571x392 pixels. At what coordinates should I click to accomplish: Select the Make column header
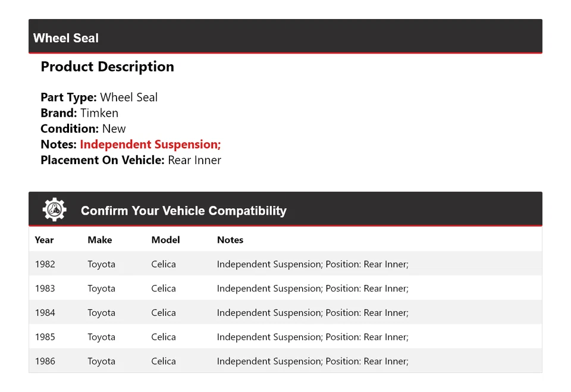99,240
